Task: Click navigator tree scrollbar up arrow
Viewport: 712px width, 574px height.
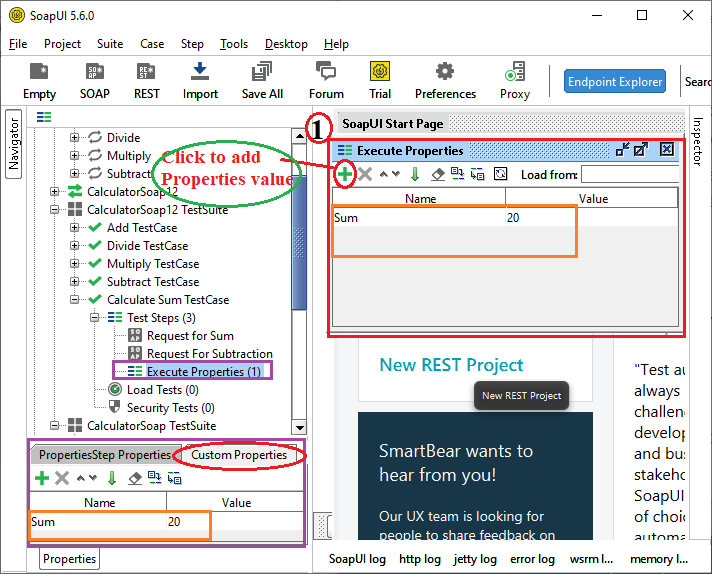Action: coord(299,136)
